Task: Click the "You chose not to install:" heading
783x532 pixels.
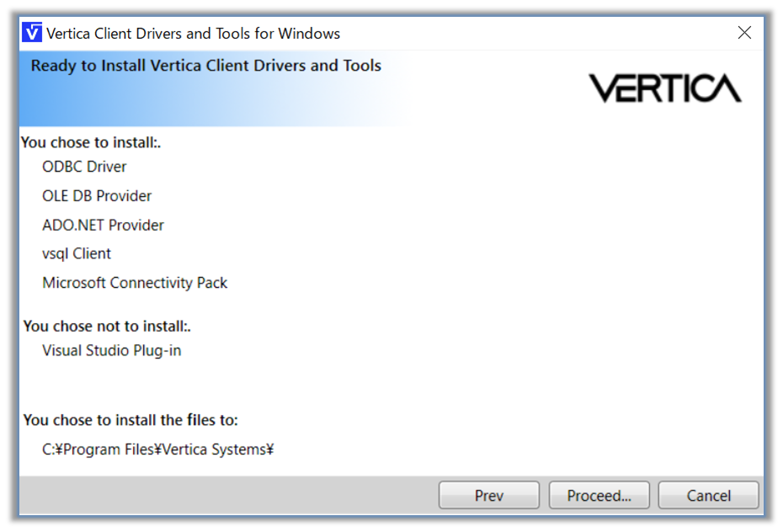Action: pos(107,326)
